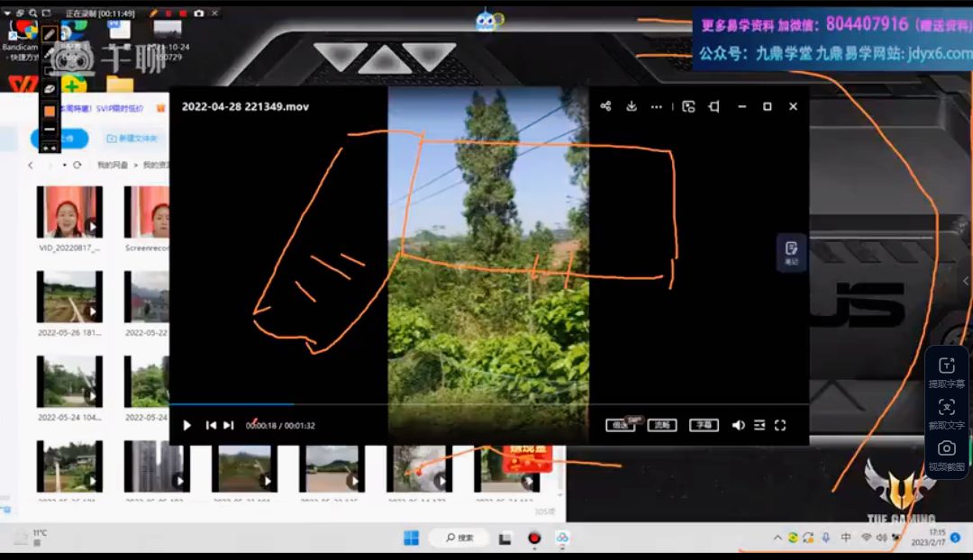This screenshot has height=560, width=973.
Task: Download the video with the download icon
Action: [x=632, y=106]
